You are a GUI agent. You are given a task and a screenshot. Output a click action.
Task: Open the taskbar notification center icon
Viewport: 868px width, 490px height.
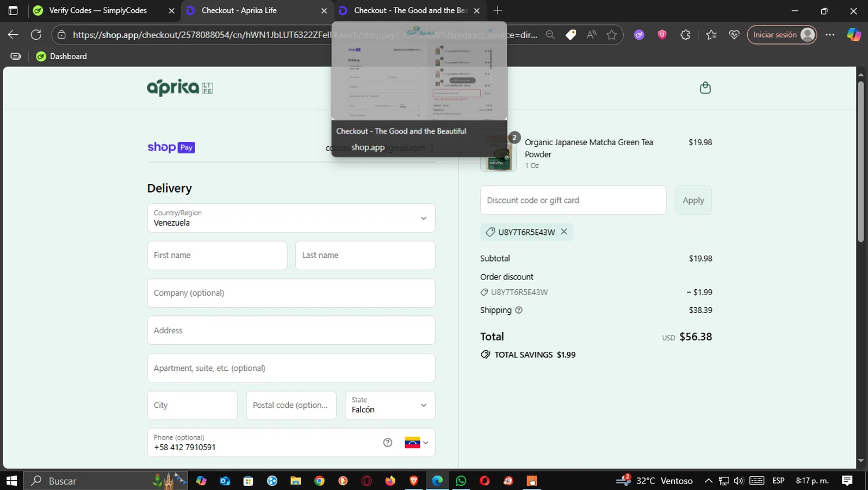(x=847, y=481)
